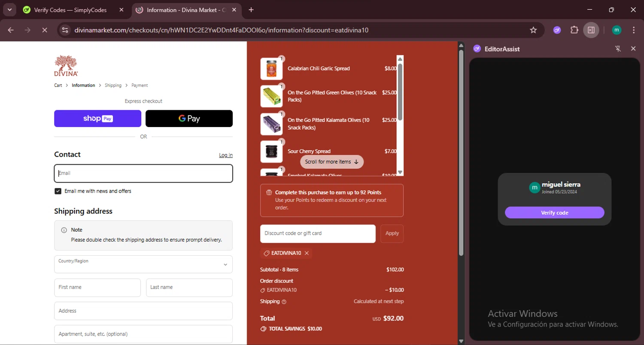Click the Express checkout label

coord(143,101)
